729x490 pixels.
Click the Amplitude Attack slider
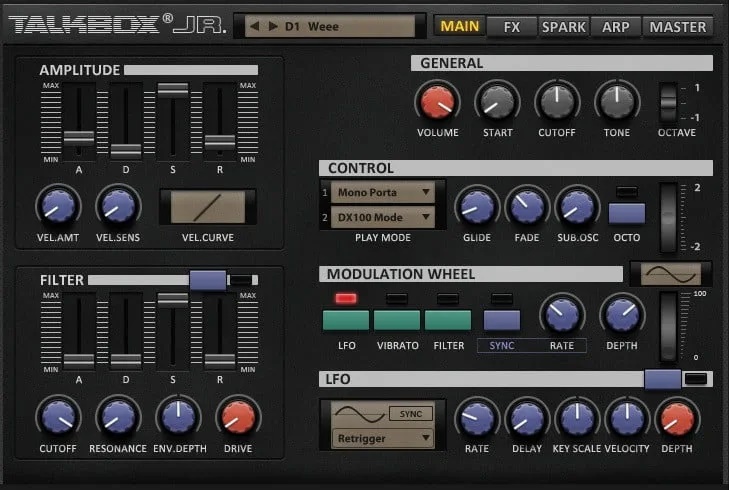(x=79, y=138)
